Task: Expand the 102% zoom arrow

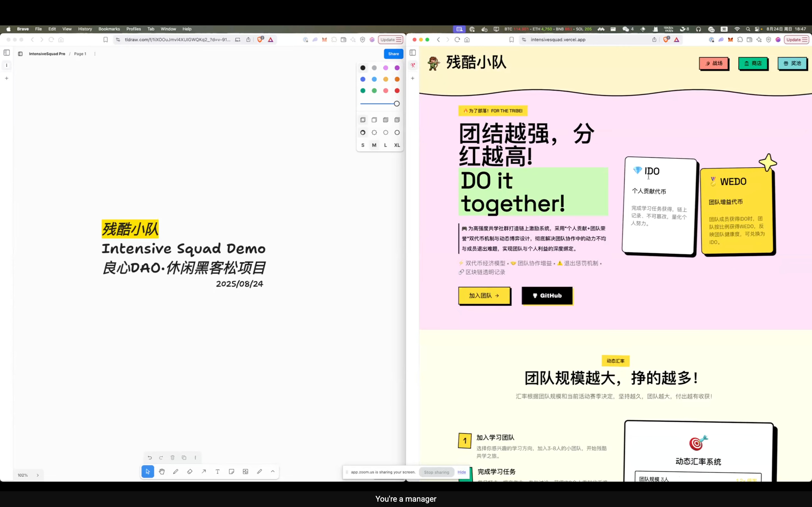Action: [x=37, y=475]
